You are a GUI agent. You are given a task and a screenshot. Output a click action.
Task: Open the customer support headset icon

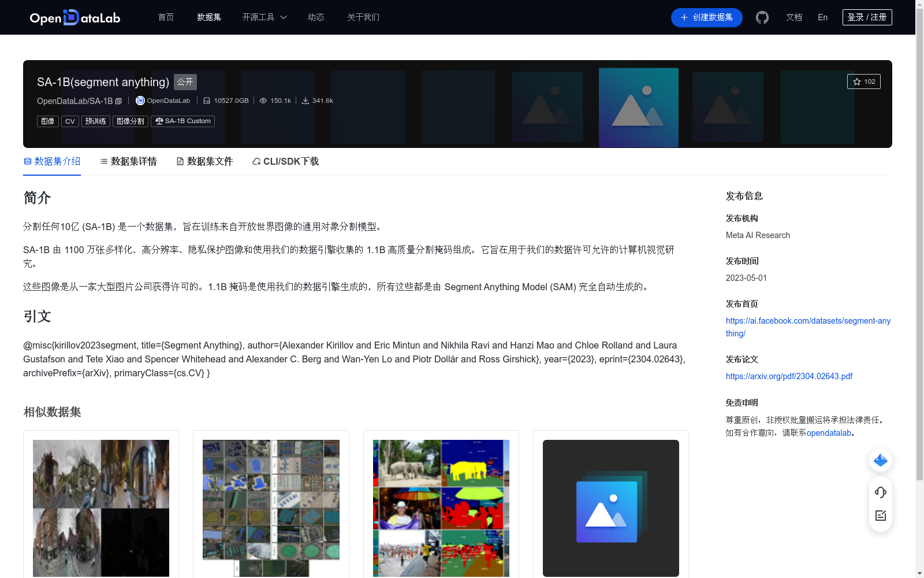(881, 492)
